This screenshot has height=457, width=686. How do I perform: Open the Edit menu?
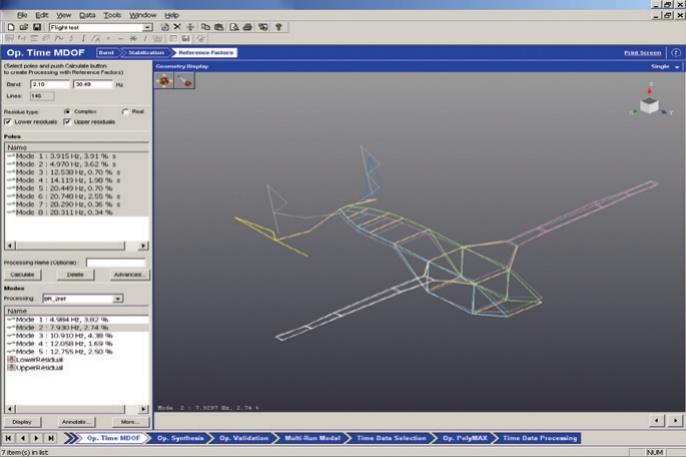point(42,15)
